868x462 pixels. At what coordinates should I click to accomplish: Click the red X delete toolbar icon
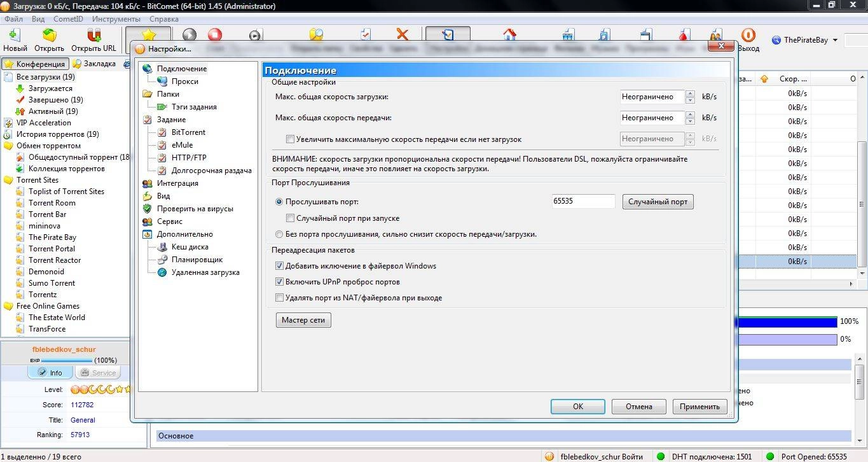(x=402, y=35)
